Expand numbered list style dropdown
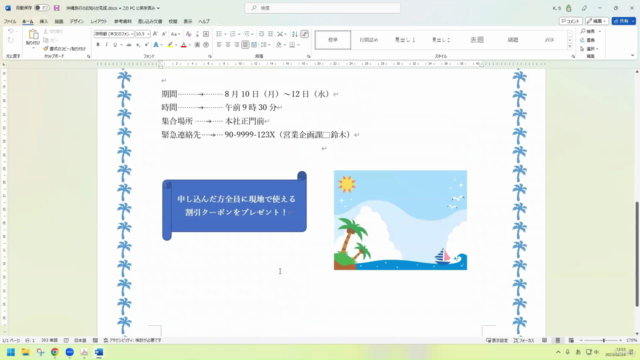The width and height of the screenshot is (640, 360). coord(239,34)
